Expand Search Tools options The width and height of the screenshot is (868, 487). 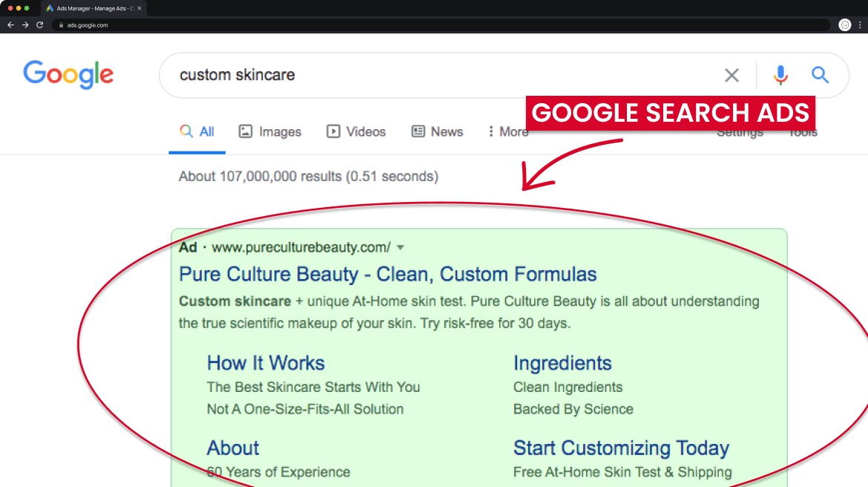802,131
